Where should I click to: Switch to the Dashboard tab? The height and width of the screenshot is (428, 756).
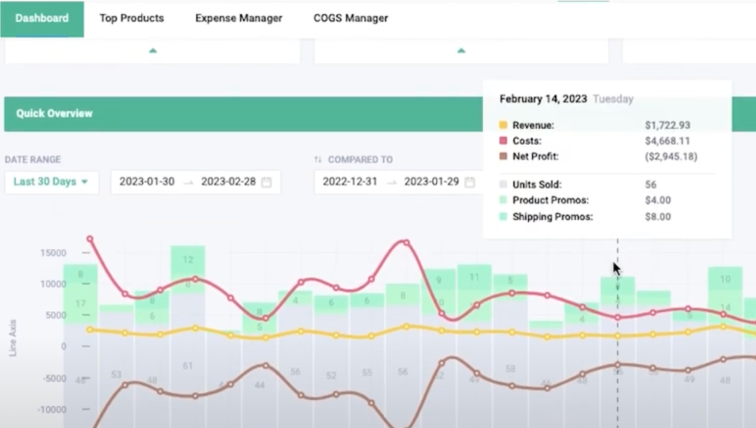coord(42,18)
